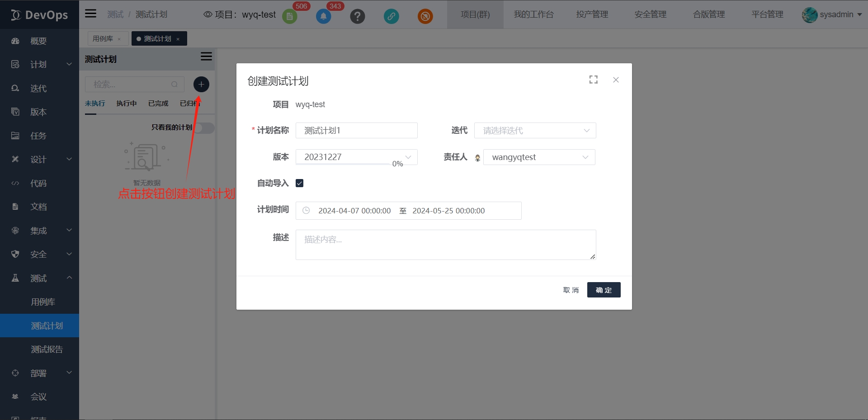Open the 迭代 (Iteration) section in sidebar

[x=38, y=88]
